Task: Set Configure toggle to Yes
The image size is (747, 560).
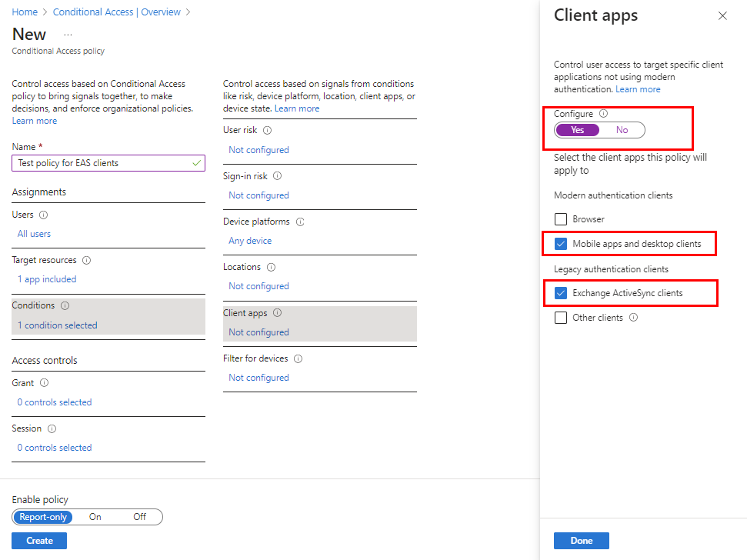Action: [578, 130]
